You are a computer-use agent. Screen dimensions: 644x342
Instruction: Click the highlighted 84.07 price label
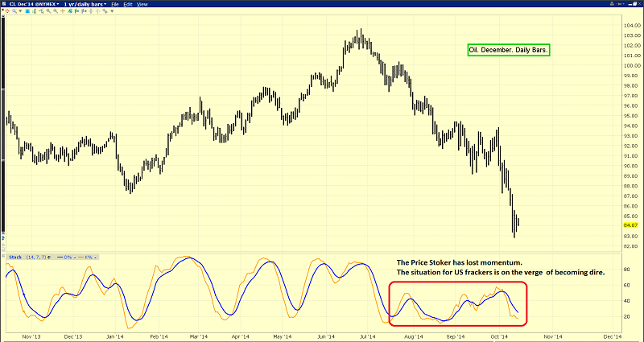(x=630, y=225)
